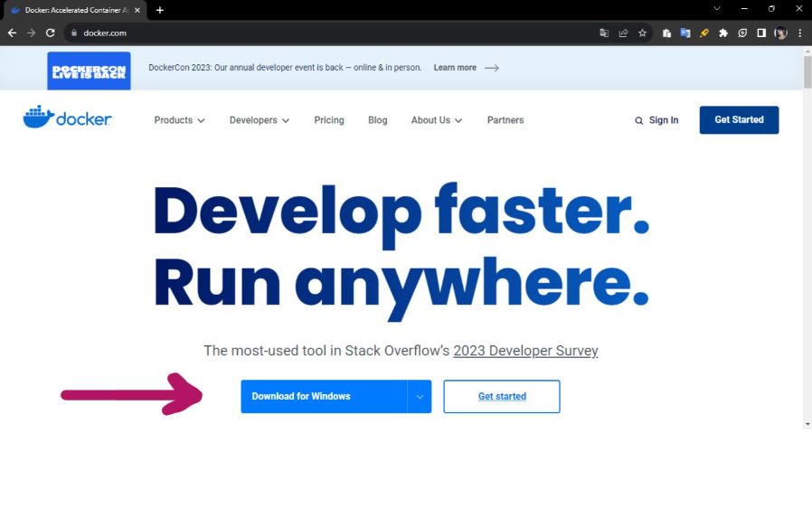
Task: Click the share page icon in address bar
Action: 623,33
